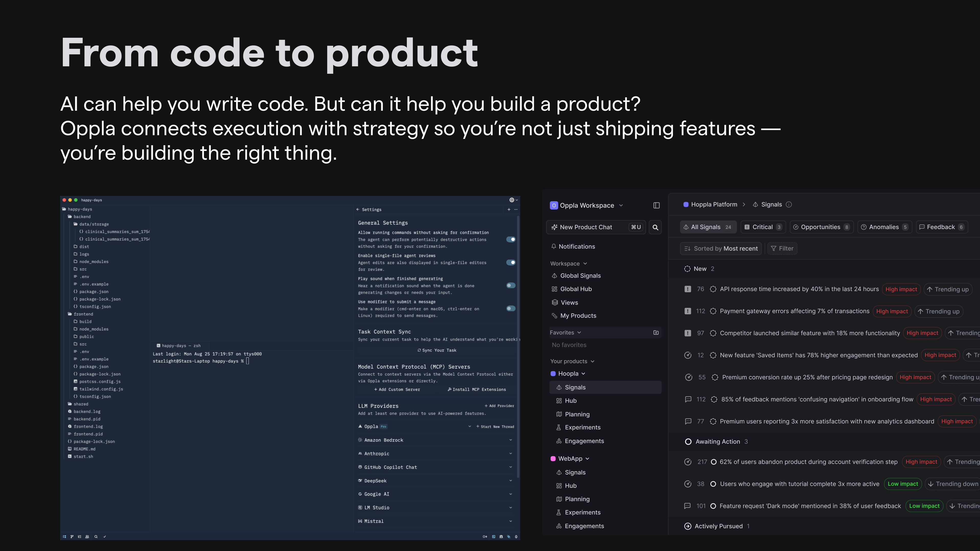Open the three-dot menu in Settings header
The height and width of the screenshot is (551, 980).
[516, 209]
